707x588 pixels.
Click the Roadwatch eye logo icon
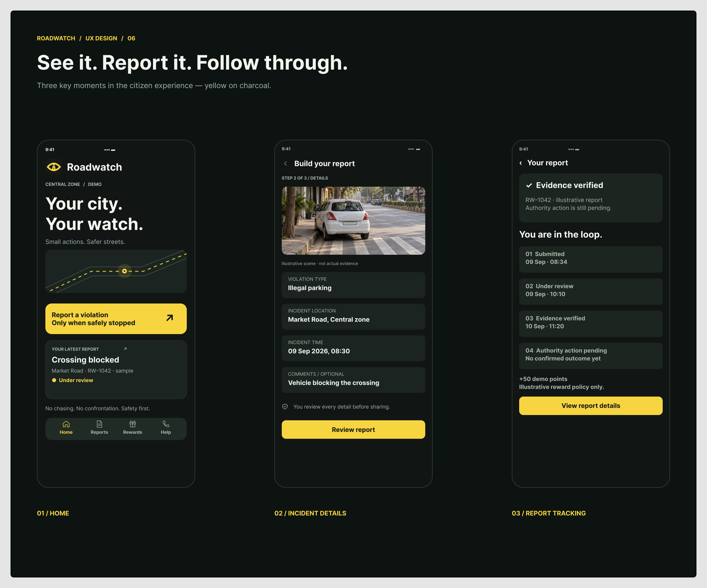click(54, 167)
